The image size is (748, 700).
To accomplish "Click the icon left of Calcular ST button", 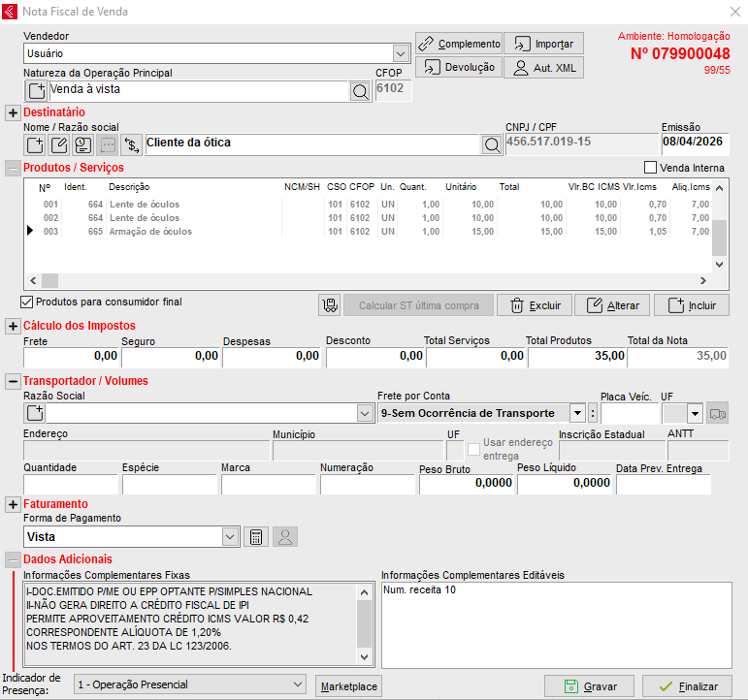I will pyautogui.click(x=330, y=305).
